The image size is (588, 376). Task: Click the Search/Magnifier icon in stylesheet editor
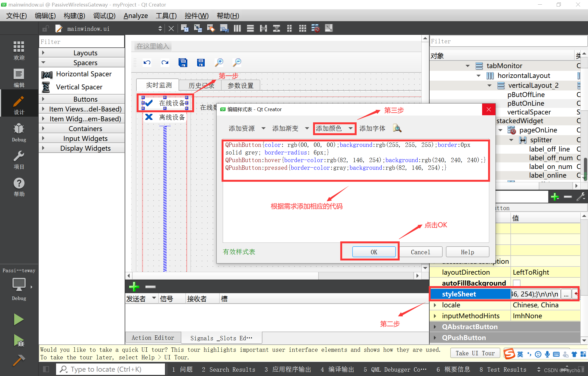(397, 129)
